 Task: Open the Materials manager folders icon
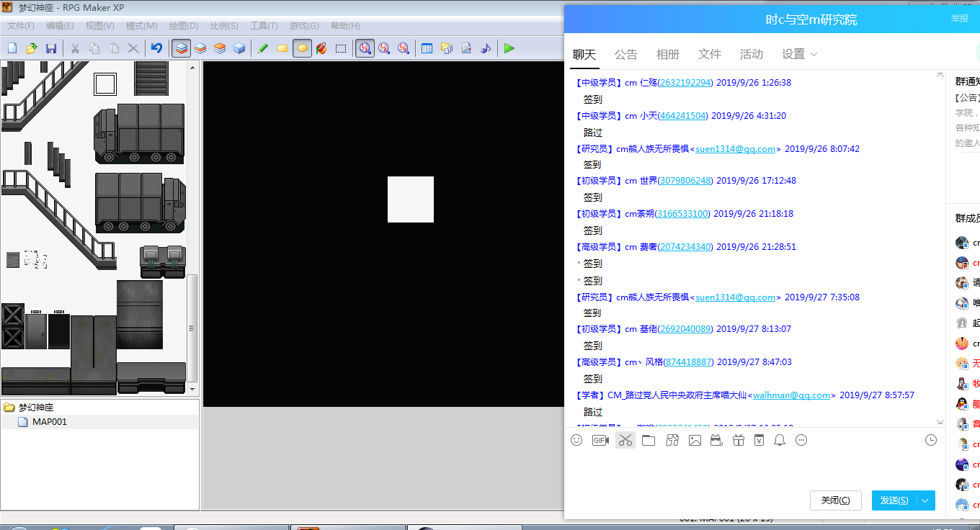pyautogui.click(x=447, y=48)
